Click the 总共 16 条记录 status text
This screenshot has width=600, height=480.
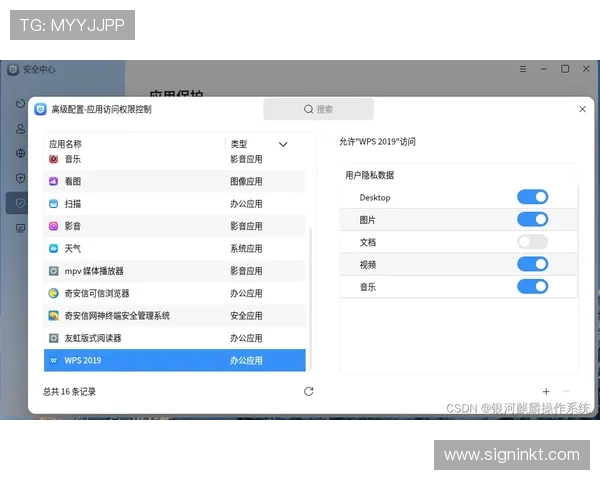tap(69, 391)
